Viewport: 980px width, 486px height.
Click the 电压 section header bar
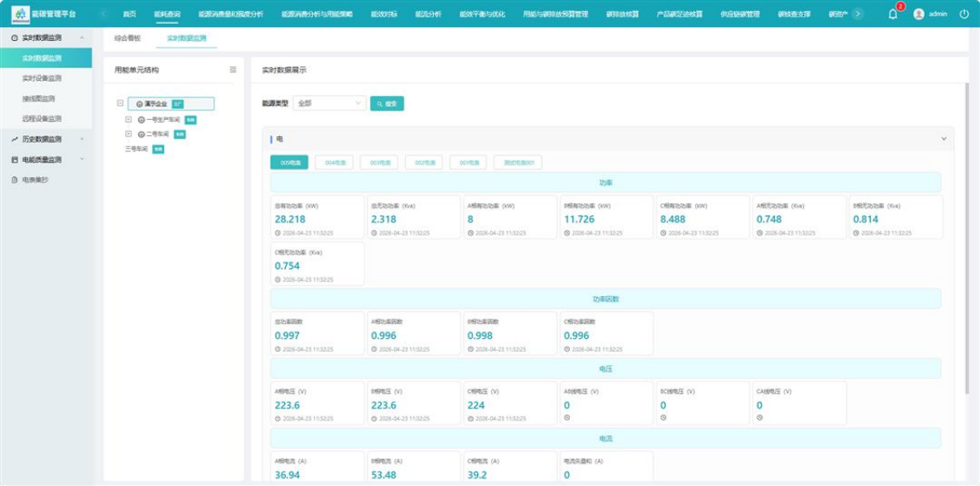[x=606, y=369]
